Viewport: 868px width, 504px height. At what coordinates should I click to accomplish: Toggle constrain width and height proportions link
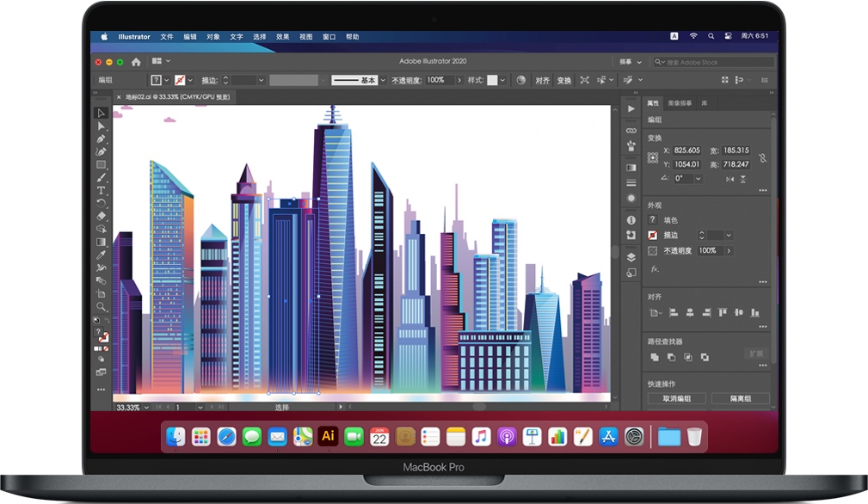pyautogui.click(x=763, y=158)
